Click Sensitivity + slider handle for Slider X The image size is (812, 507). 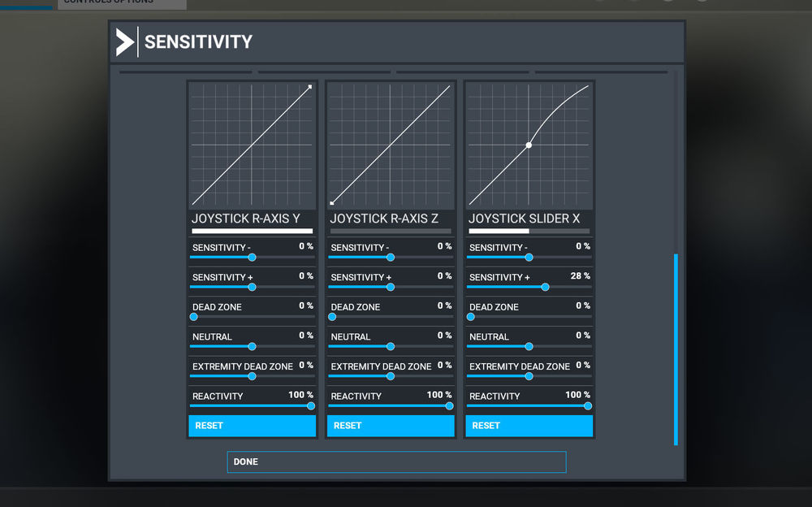tap(545, 287)
